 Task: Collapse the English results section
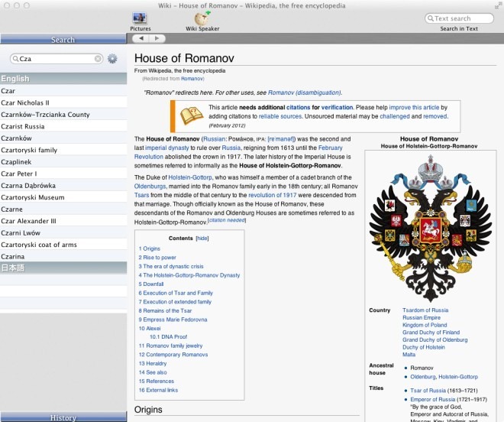pyautogui.click(x=63, y=79)
